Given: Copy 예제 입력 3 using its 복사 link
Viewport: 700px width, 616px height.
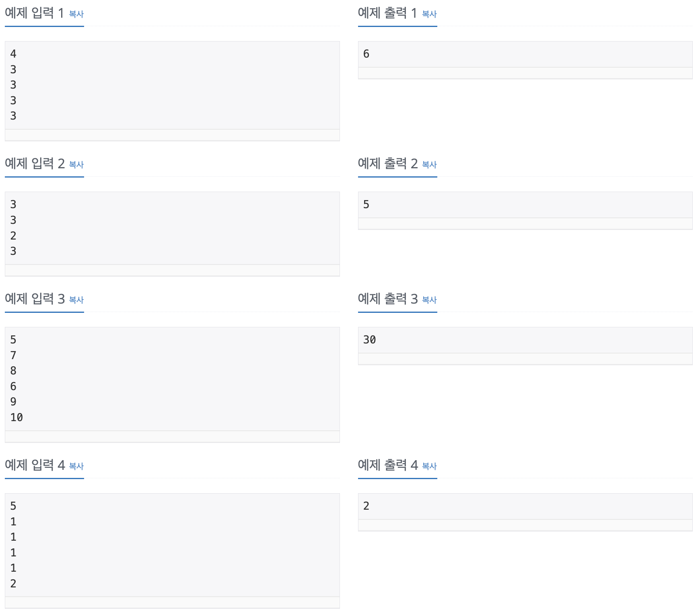Looking at the screenshot, I should (x=76, y=300).
